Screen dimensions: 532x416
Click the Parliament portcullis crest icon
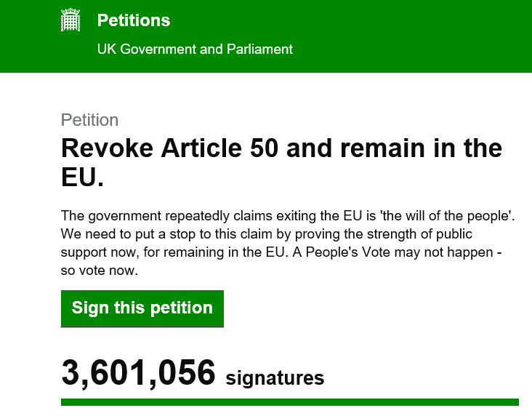[70, 20]
